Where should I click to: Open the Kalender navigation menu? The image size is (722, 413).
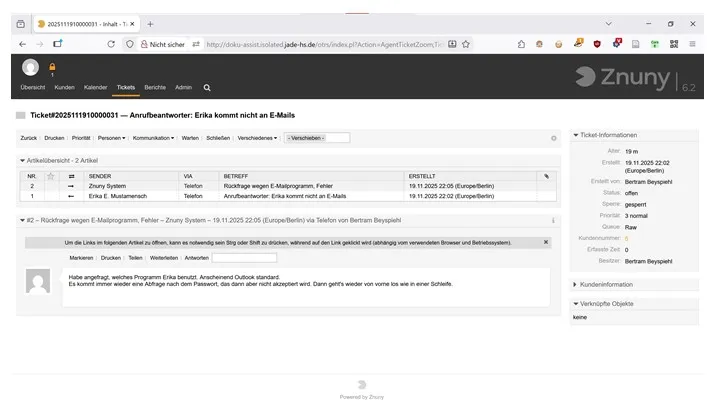[x=95, y=87]
